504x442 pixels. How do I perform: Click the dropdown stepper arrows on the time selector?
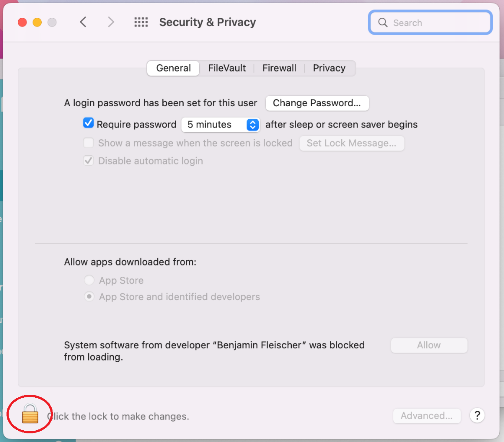coord(252,125)
